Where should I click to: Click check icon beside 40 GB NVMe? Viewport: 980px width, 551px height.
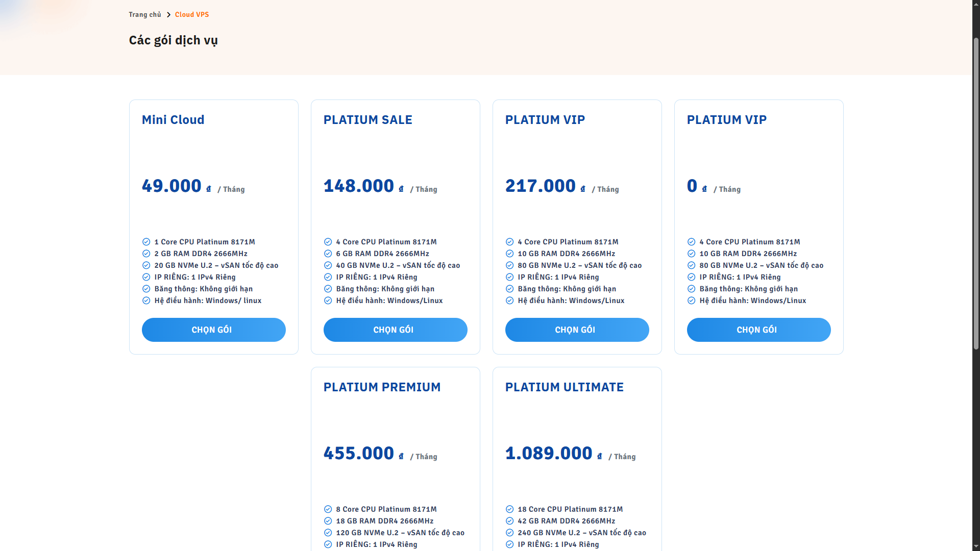tap(328, 265)
